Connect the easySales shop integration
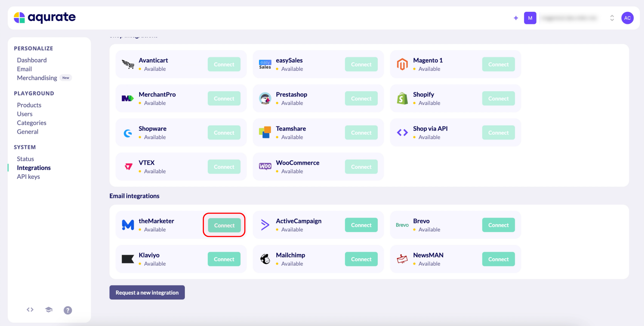The height and width of the screenshot is (326, 644). coord(361,64)
